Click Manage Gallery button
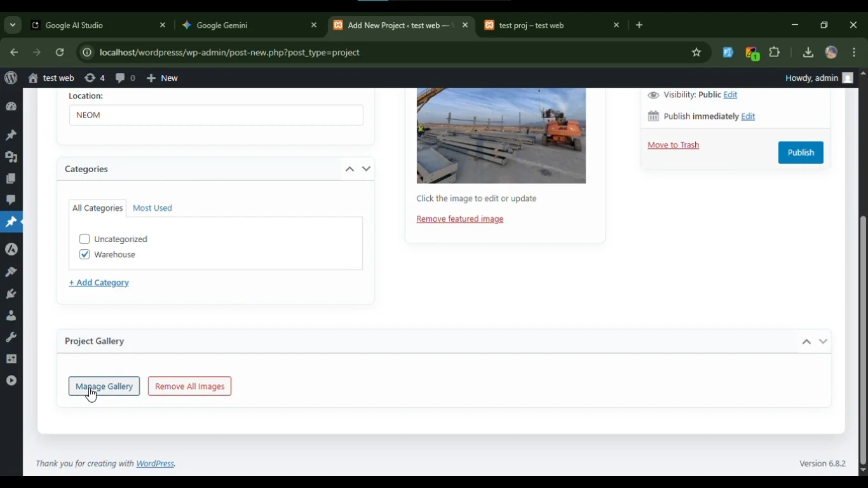 click(x=104, y=386)
